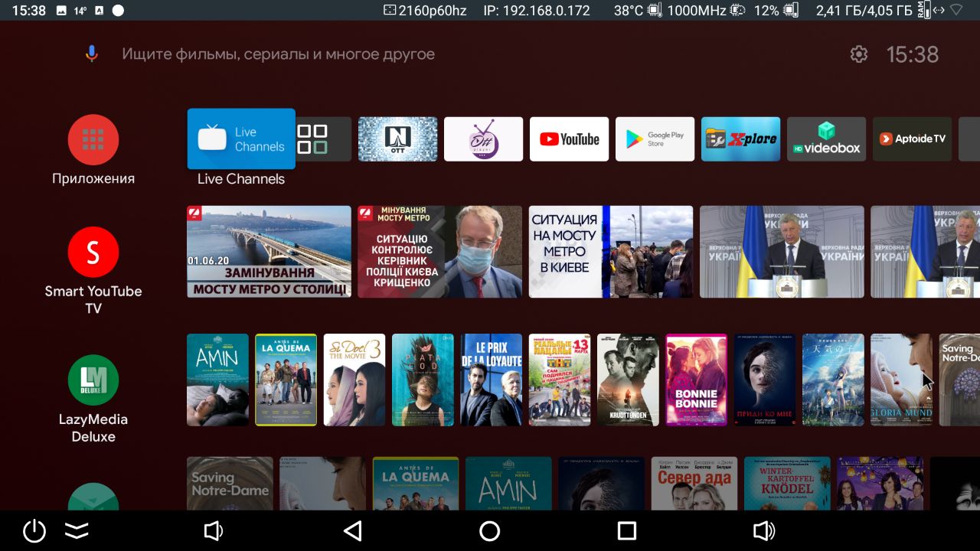This screenshot has height=551, width=980.
Task: Tap the 2160p60hz resolution status
Action: 425,11
